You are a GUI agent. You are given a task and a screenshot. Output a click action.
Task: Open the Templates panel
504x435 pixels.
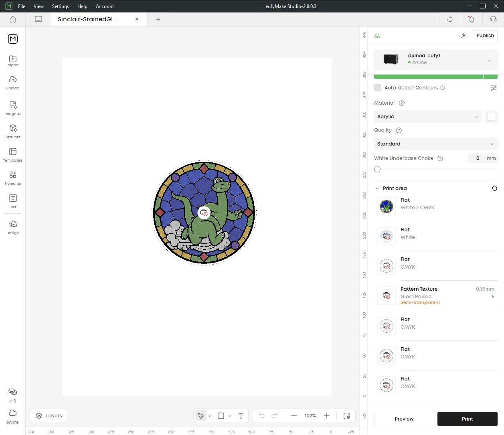click(x=12, y=155)
